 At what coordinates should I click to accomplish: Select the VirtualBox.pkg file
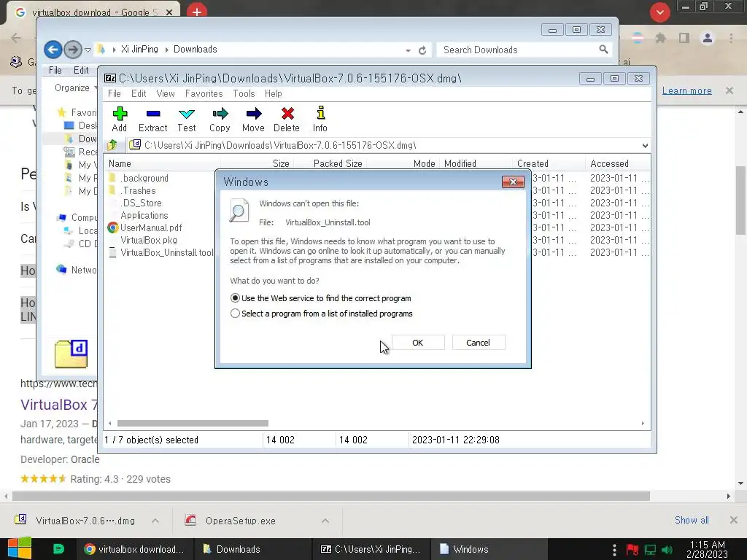149,240
